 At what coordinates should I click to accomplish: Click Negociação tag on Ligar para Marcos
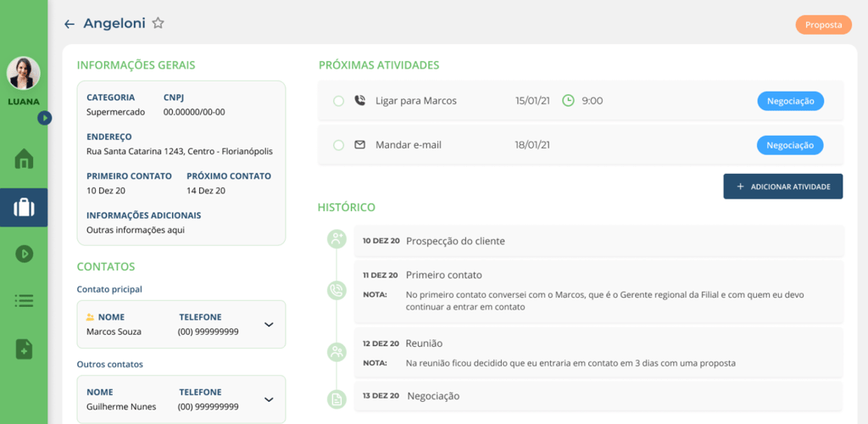click(x=790, y=101)
